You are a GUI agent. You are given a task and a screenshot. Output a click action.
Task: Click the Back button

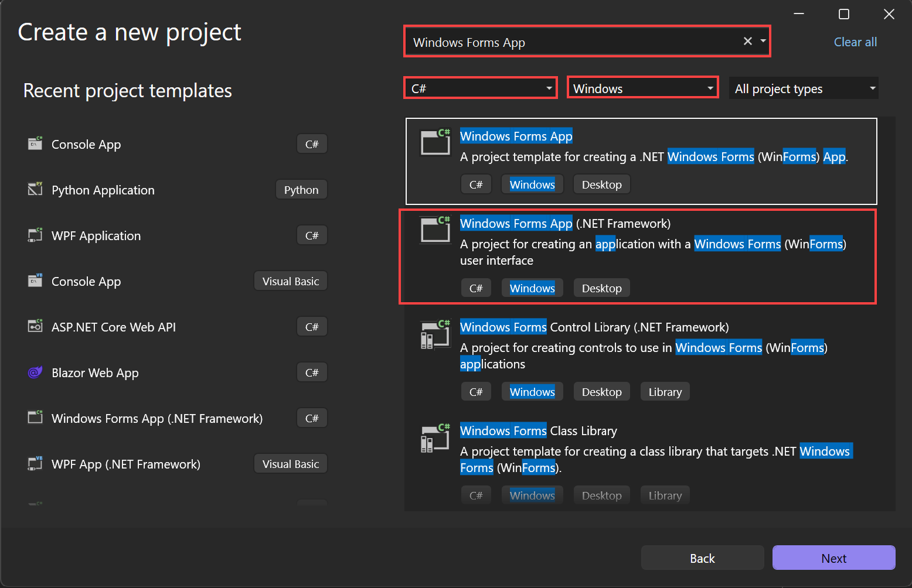(702, 558)
